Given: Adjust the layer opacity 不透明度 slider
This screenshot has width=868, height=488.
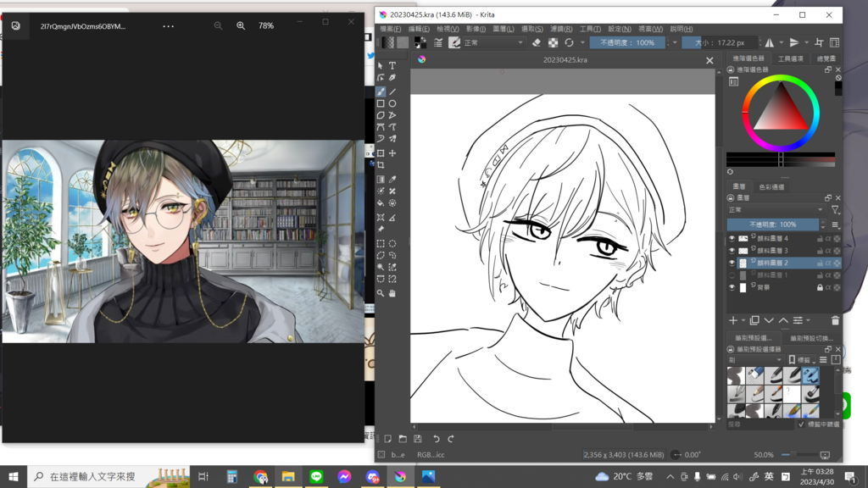Looking at the screenshot, I should [x=773, y=225].
